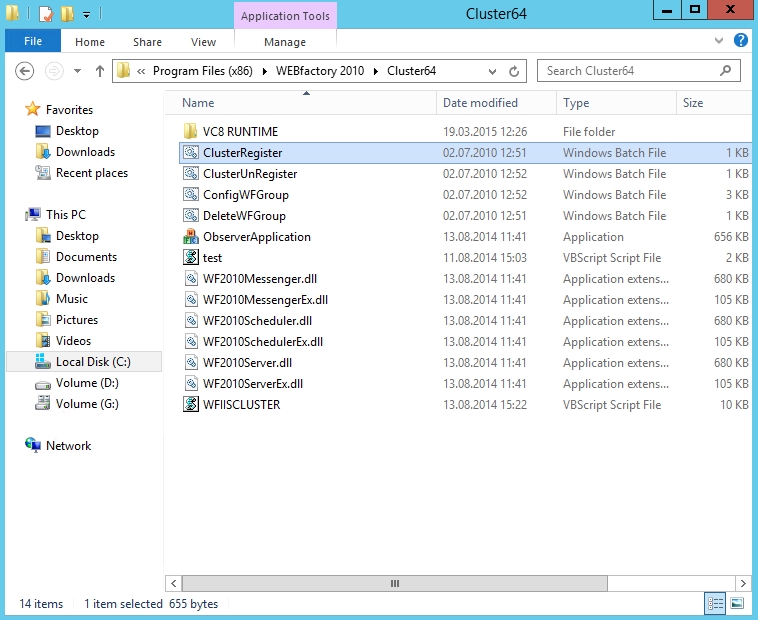This screenshot has height=620, width=758.
Task: Select the WF2010MessengerEx.dll file icon
Action: (190, 300)
